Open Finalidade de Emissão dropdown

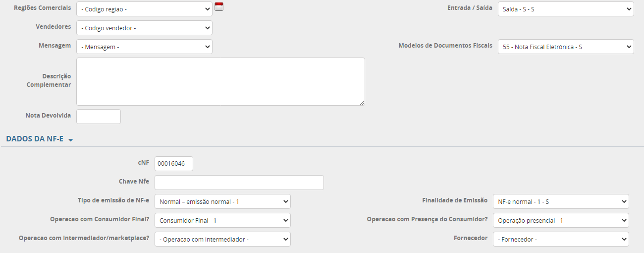click(560, 201)
